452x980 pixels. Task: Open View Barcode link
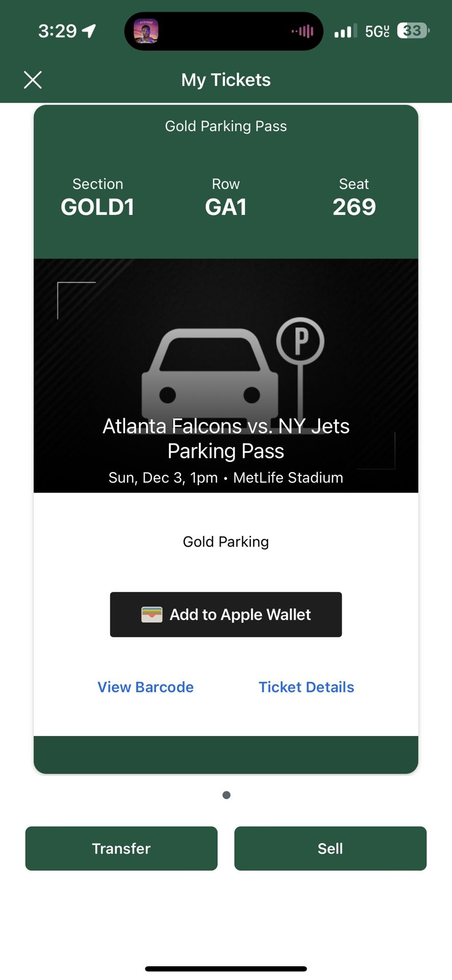coord(145,687)
